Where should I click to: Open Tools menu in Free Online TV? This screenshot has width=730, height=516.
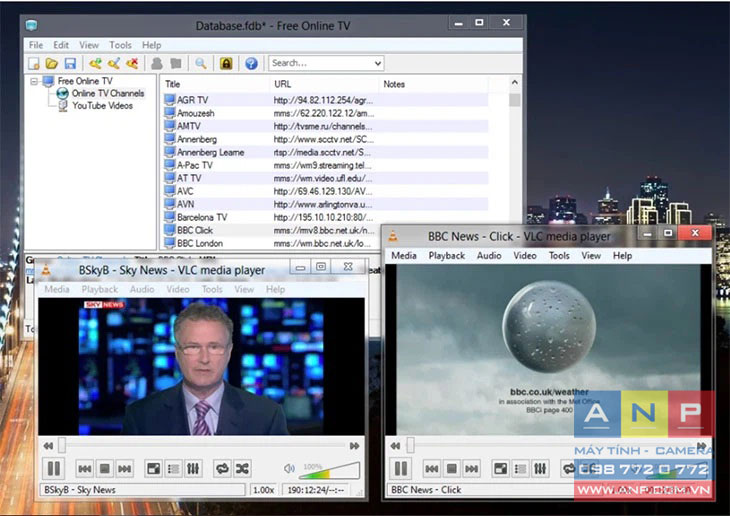coord(121,45)
